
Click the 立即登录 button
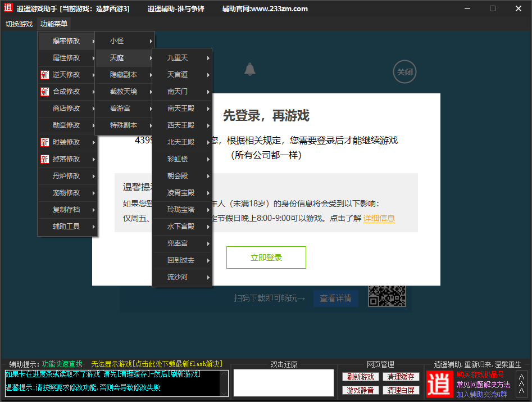click(x=266, y=257)
